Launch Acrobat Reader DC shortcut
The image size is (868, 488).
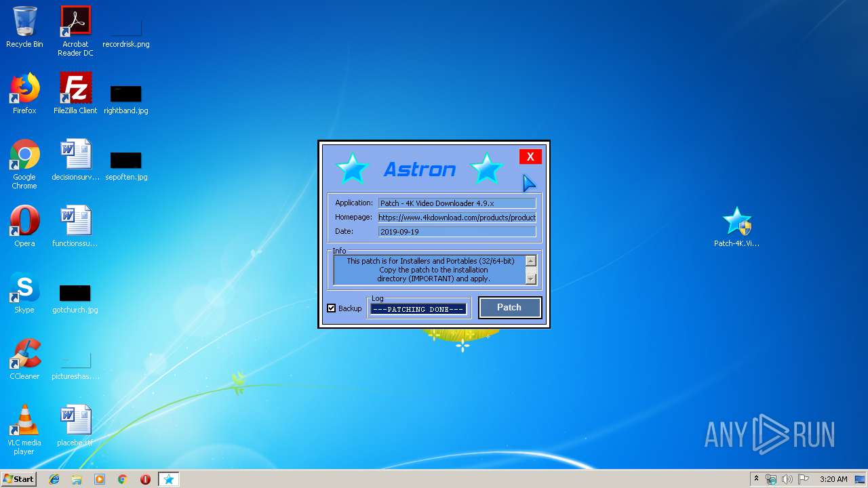[x=75, y=31]
